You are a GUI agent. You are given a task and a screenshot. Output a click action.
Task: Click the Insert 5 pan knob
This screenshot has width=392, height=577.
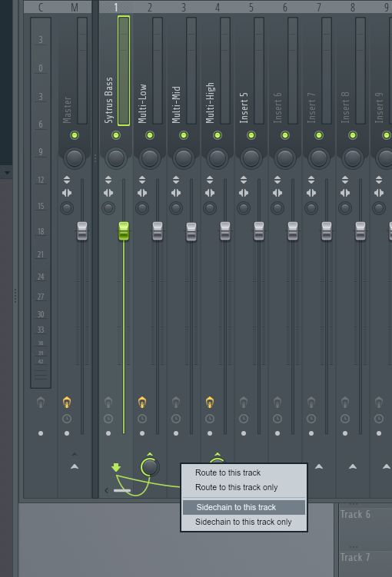click(251, 158)
